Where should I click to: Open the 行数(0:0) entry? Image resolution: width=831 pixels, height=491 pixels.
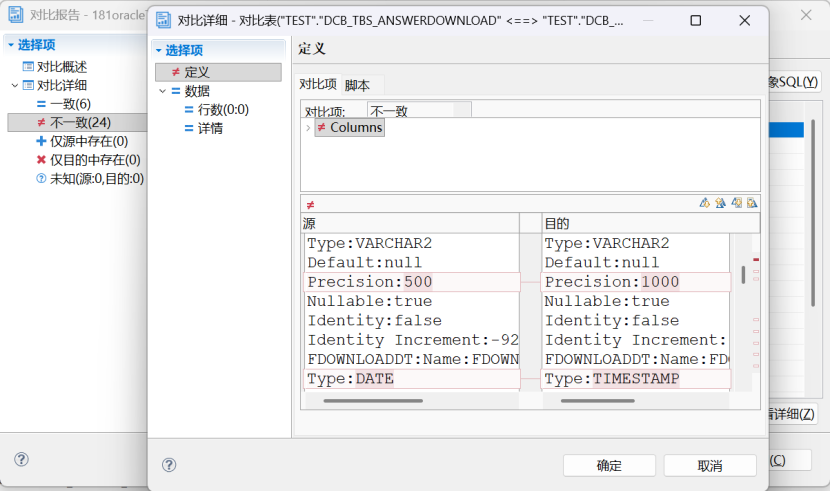pyautogui.click(x=223, y=110)
